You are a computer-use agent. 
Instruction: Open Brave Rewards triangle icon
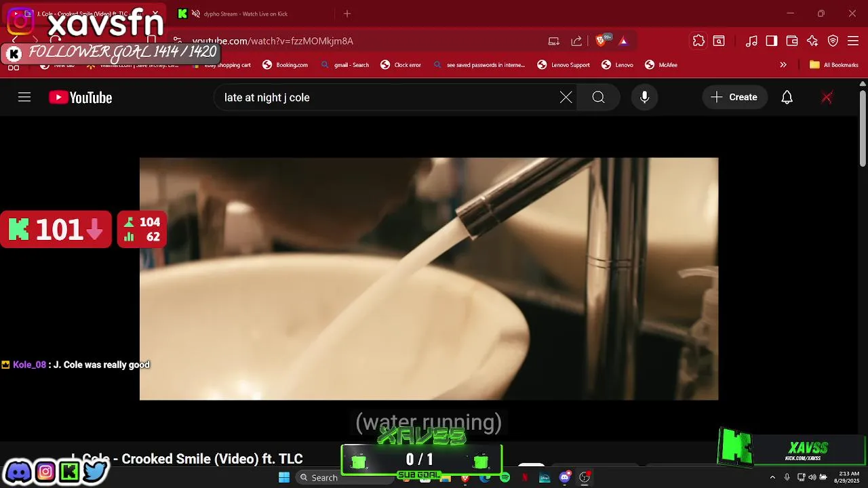623,41
